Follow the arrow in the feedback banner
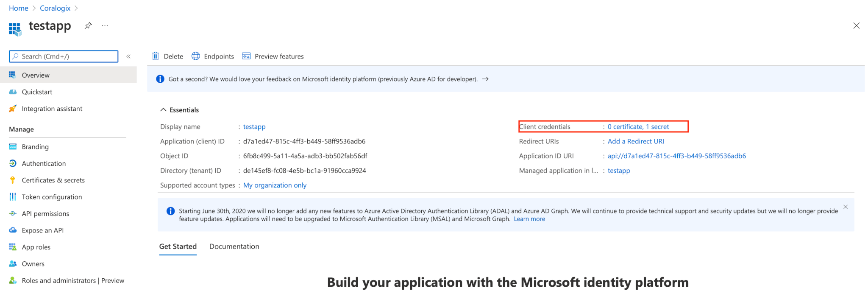This screenshot has height=291, width=868. coord(486,79)
